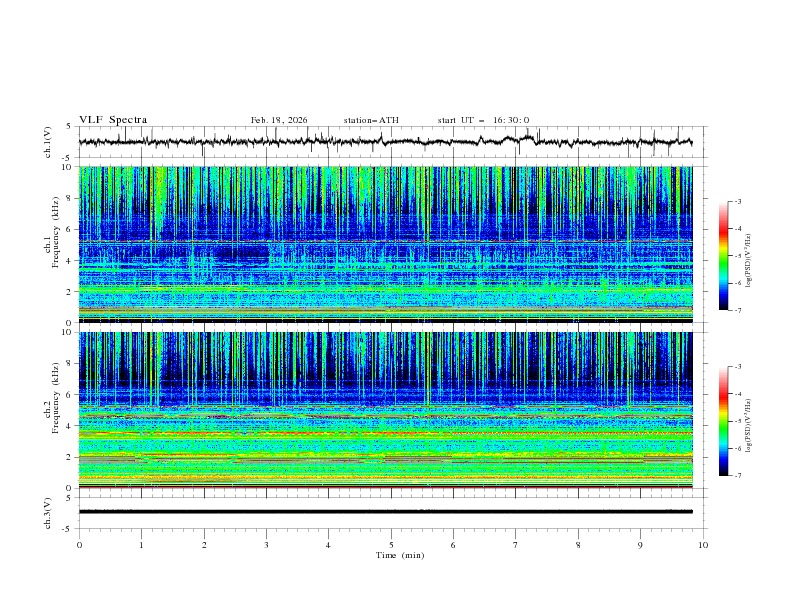
Task: Click the "-5" tick on ch.1 colorbar
Action: pyautogui.click(x=737, y=256)
